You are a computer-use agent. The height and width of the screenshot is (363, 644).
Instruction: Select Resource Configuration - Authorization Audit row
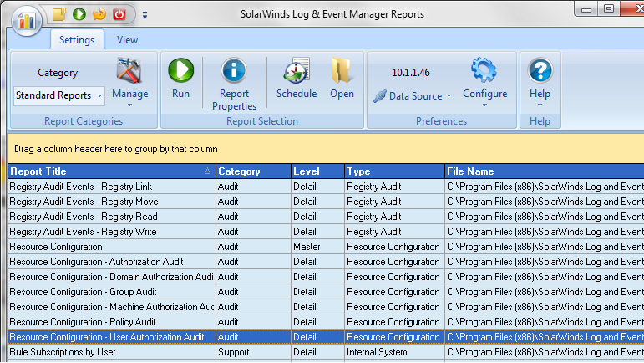pos(326,262)
